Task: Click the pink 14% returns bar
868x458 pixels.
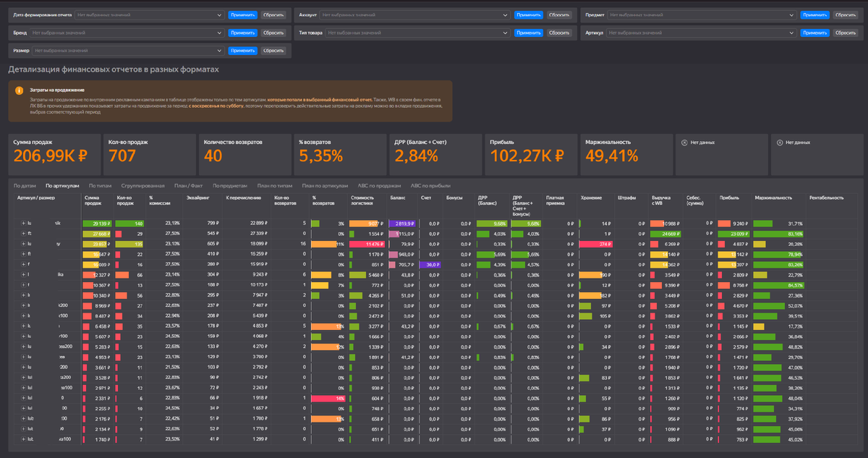Action: click(328, 398)
